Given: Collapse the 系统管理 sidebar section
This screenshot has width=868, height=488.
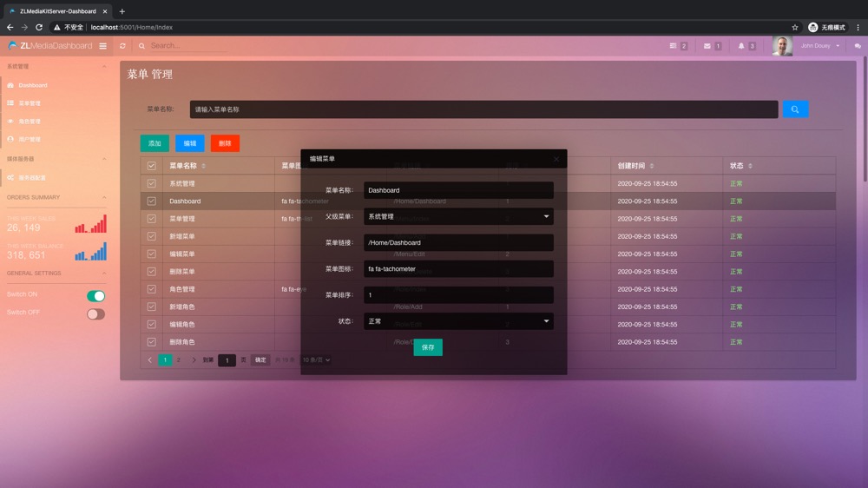Looking at the screenshot, I should [104, 67].
